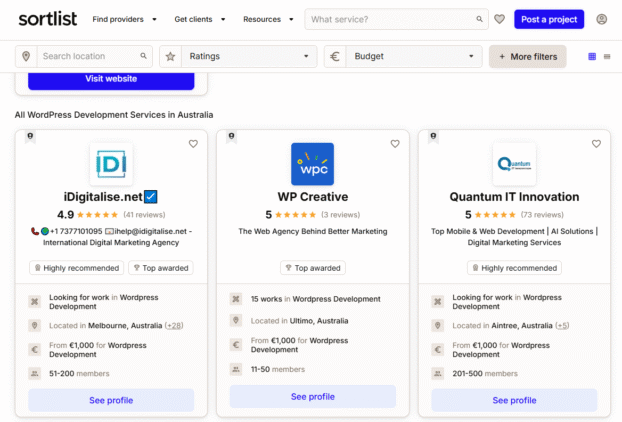Click 11-50 members text
The image size is (622, 422).
point(278,369)
